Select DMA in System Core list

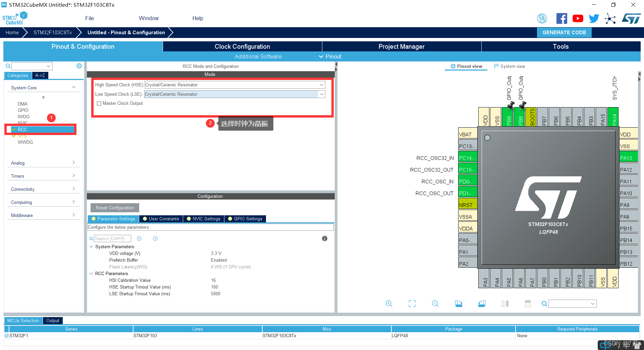(x=22, y=104)
